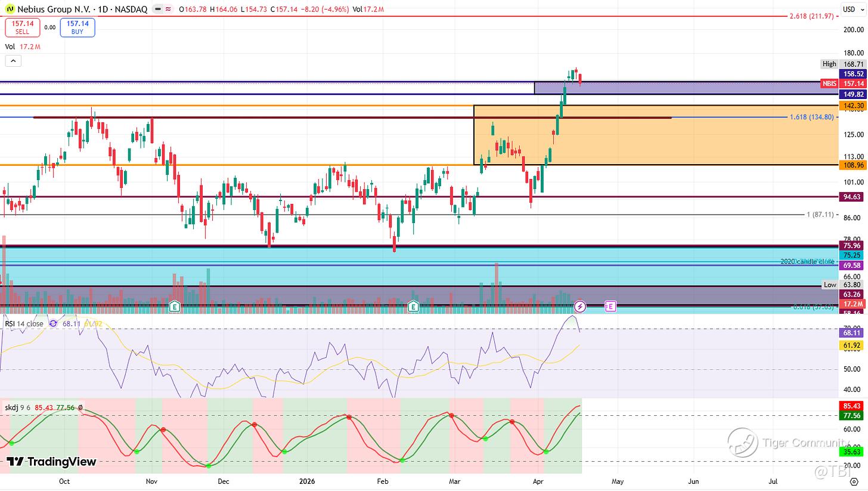The height and width of the screenshot is (491, 868).
Task: Click the 94.63 price axis label
Action: (x=852, y=196)
